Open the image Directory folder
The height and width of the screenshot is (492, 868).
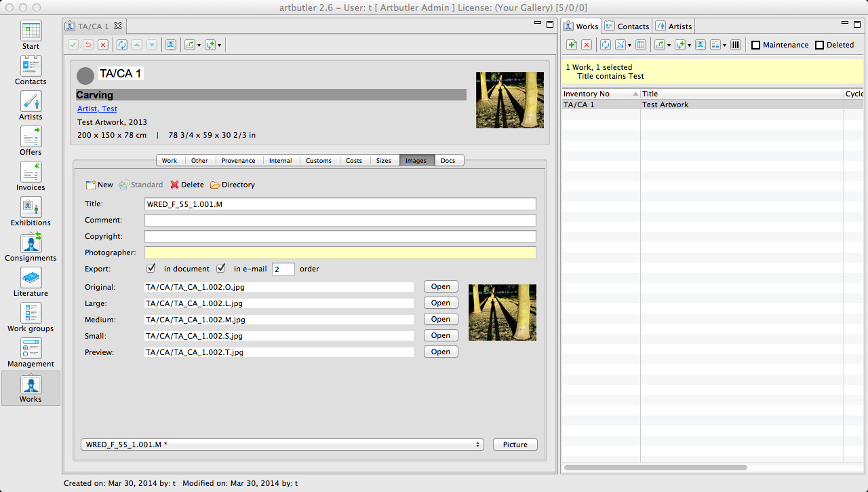(x=233, y=185)
